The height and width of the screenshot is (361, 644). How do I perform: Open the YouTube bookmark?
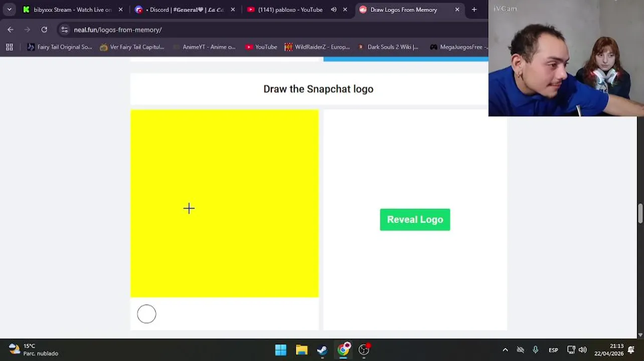point(261,47)
